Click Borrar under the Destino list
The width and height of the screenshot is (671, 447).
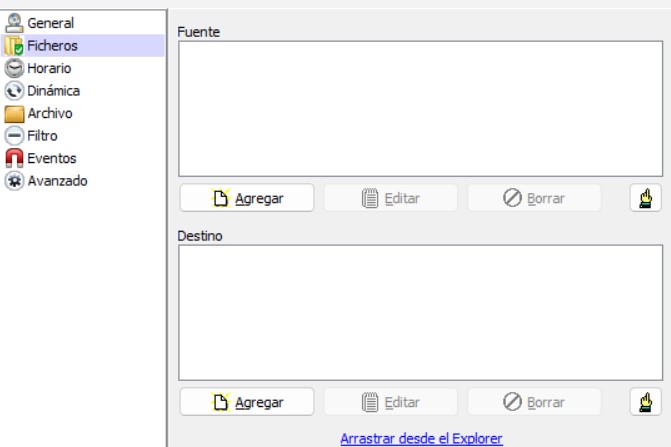click(x=534, y=402)
